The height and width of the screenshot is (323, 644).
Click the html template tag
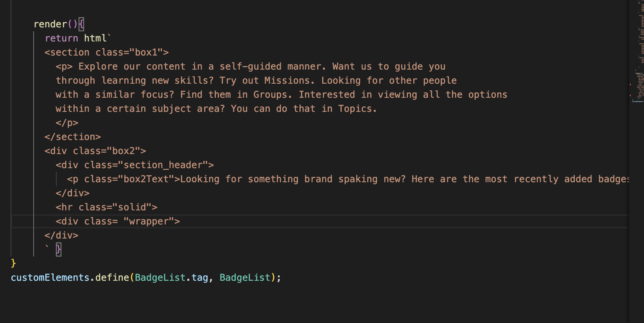pyautogui.click(x=95, y=38)
